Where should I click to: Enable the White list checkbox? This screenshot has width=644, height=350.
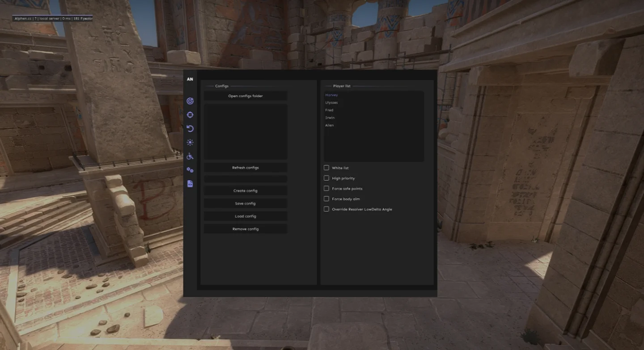pyautogui.click(x=326, y=168)
